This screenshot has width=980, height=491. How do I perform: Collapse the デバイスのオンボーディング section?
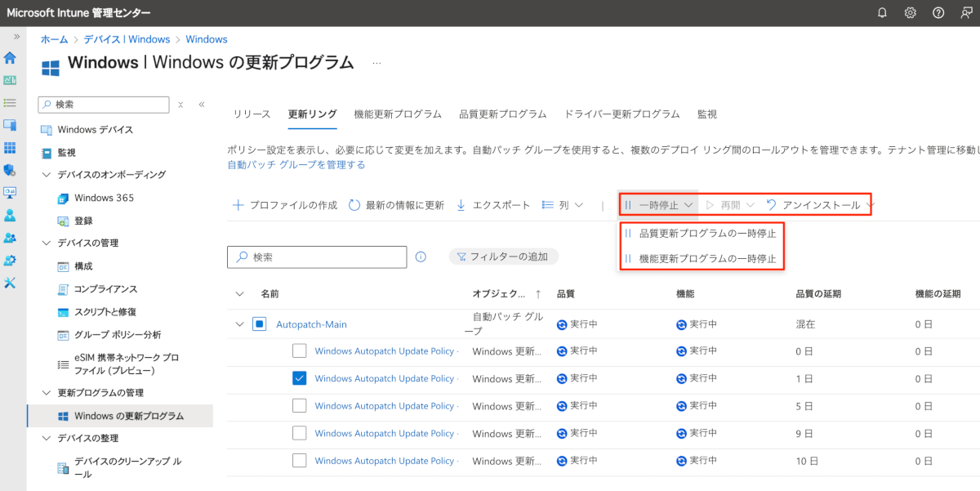point(46,175)
